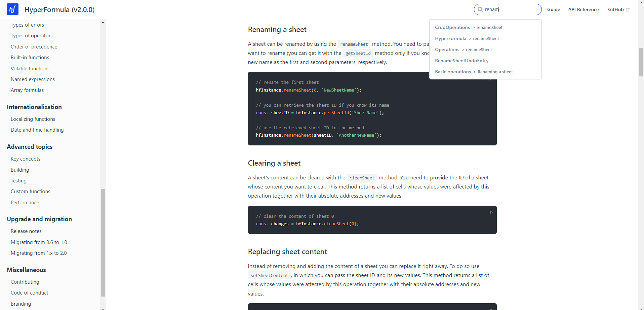Click the magnifier icon in the search box
Screen dimensions: 644x310
tap(480, 9)
